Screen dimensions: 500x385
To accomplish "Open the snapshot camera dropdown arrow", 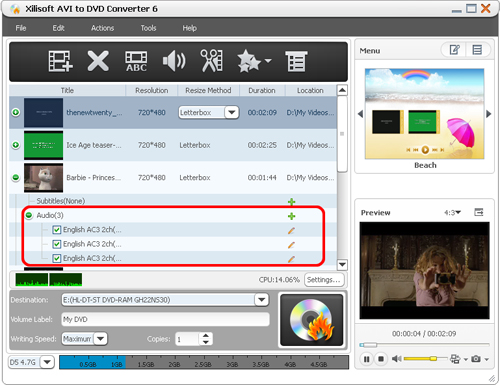I will (x=487, y=359).
